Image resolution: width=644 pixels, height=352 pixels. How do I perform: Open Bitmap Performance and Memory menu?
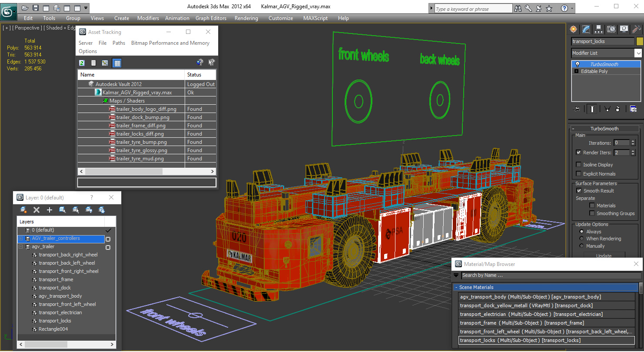click(x=170, y=43)
